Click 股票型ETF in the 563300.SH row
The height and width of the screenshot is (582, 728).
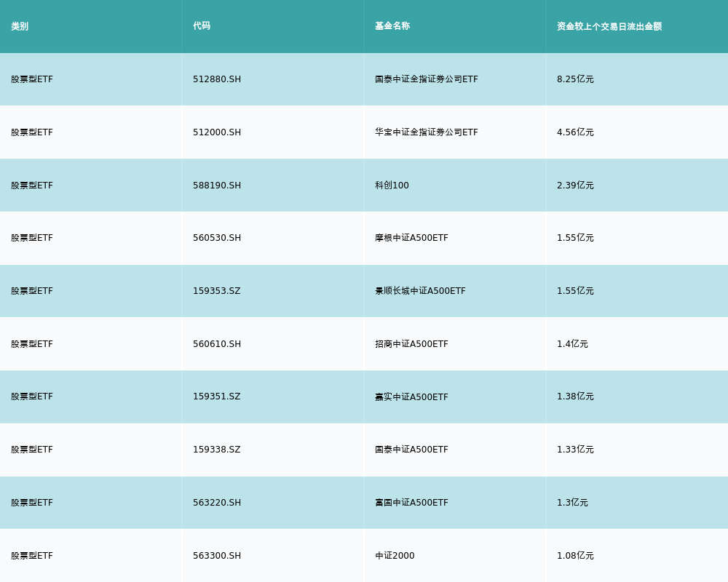(32, 556)
